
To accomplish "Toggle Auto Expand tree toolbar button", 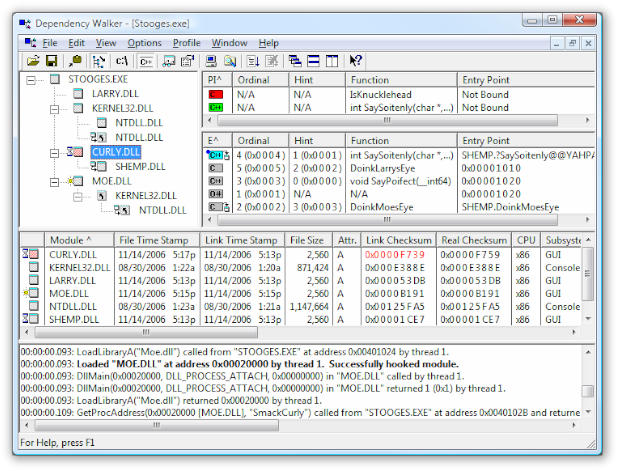I will 98,61.
